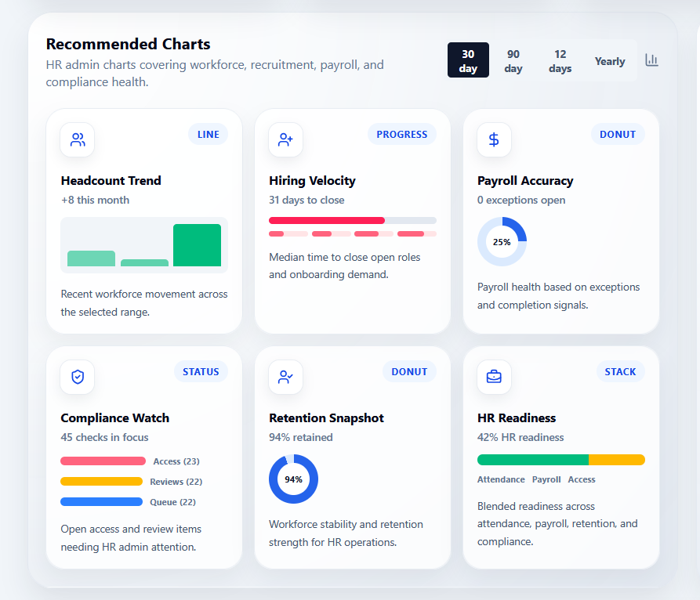
Task: Click the Retention Snapshot title
Action: [326, 418]
